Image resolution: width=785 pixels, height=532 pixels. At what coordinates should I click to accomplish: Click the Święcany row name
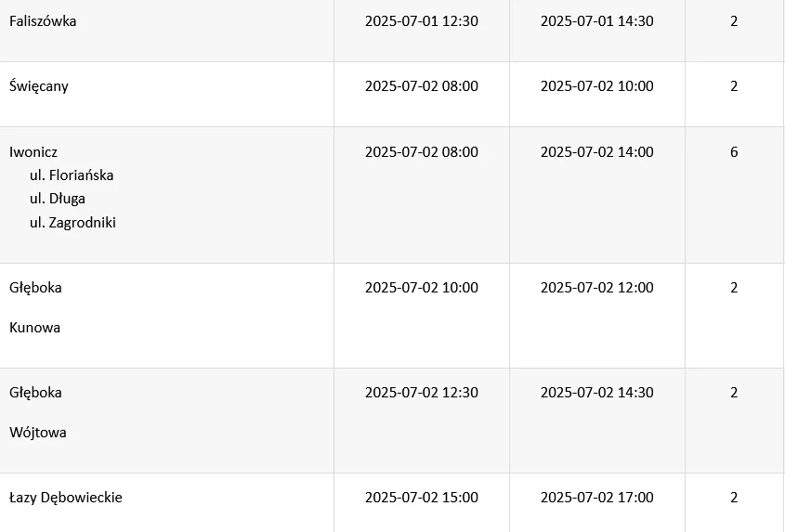[39, 86]
